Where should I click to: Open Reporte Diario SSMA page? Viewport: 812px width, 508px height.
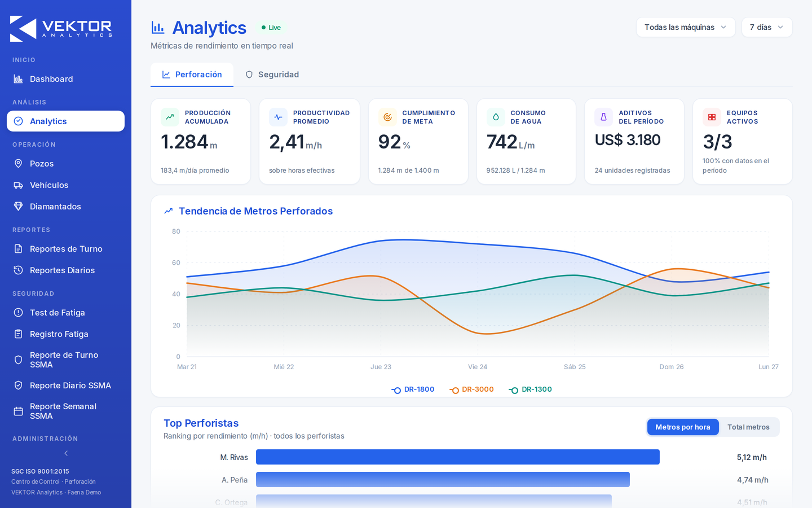tap(65, 386)
